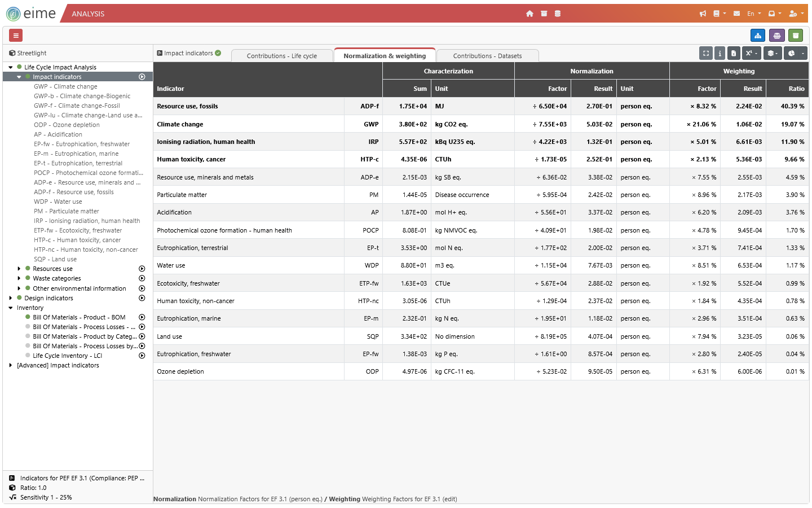The height and width of the screenshot is (508, 812).
Task: Collapse the Inventory node
Action: coord(10,308)
